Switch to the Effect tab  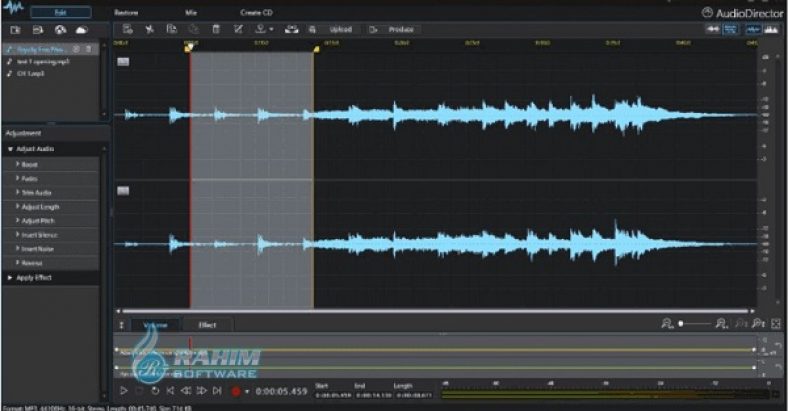coord(207,325)
